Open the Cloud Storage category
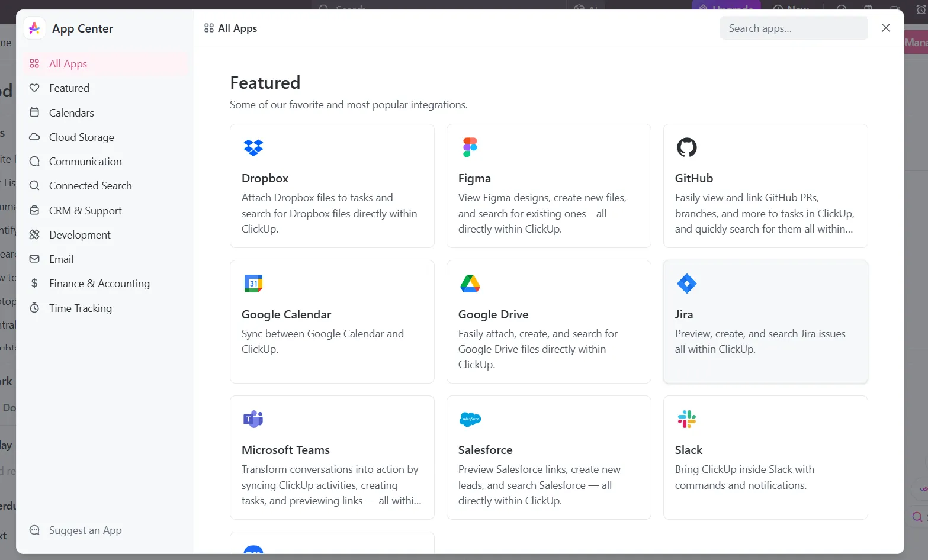 105,137
